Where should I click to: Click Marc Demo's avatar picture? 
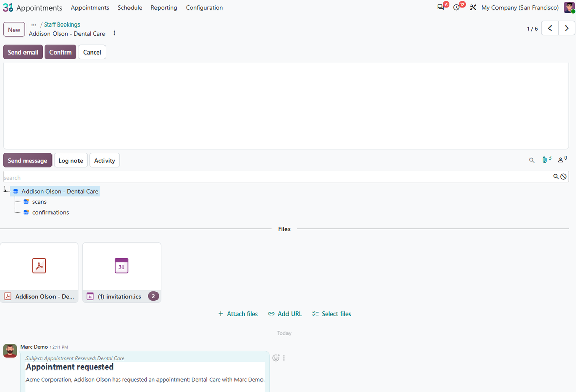click(x=10, y=351)
